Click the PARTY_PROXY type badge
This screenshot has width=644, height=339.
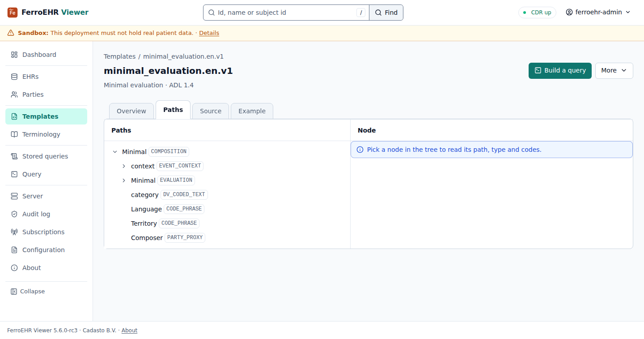(x=185, y=238)
